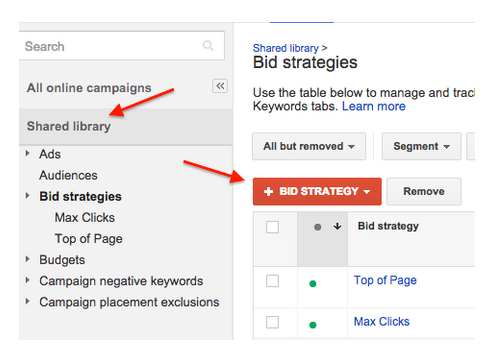The height and width of the screenshot is (363, 503).
Task: Check the Max Clicks row checkbox
Action: tap(272, 322)
